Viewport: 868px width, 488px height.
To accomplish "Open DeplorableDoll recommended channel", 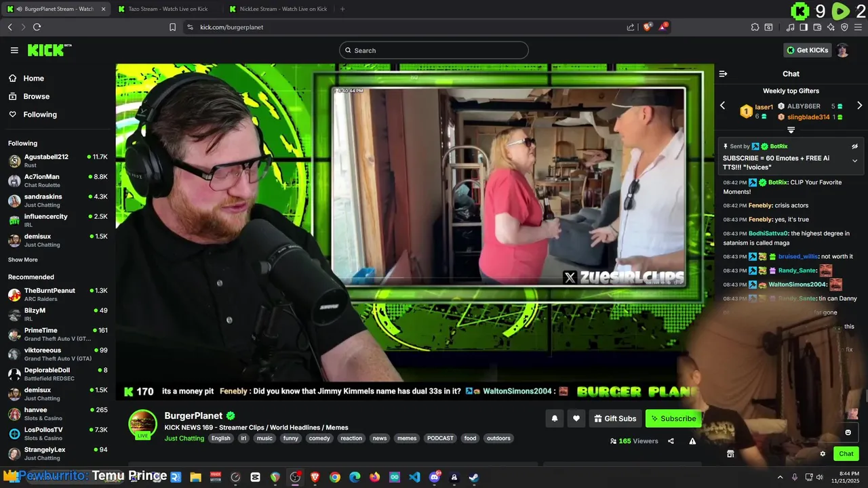I will click(x=58, y=374).
